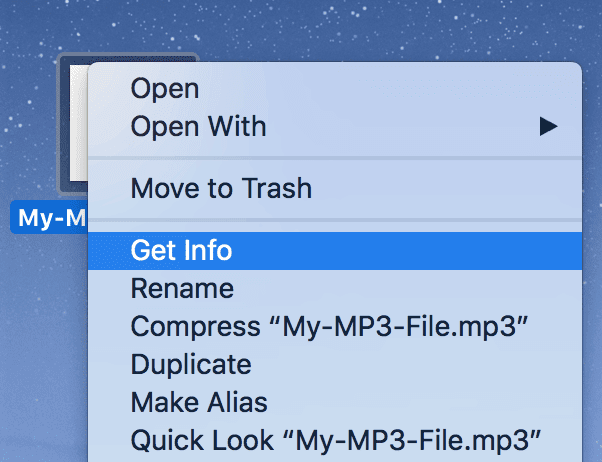The width and height of the screenshot is (602, 462).
Task: Choose Make Alias
Action: point(335,402)
